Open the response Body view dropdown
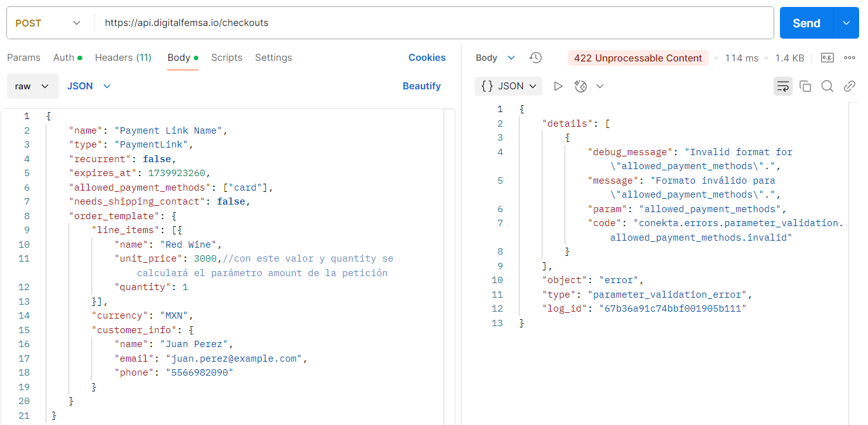 click(495, 58)
